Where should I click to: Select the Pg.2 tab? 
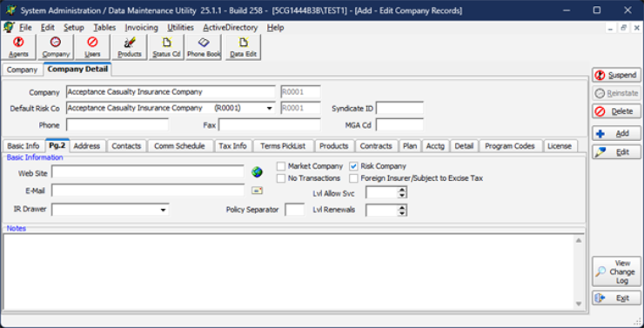coord(57,145)
